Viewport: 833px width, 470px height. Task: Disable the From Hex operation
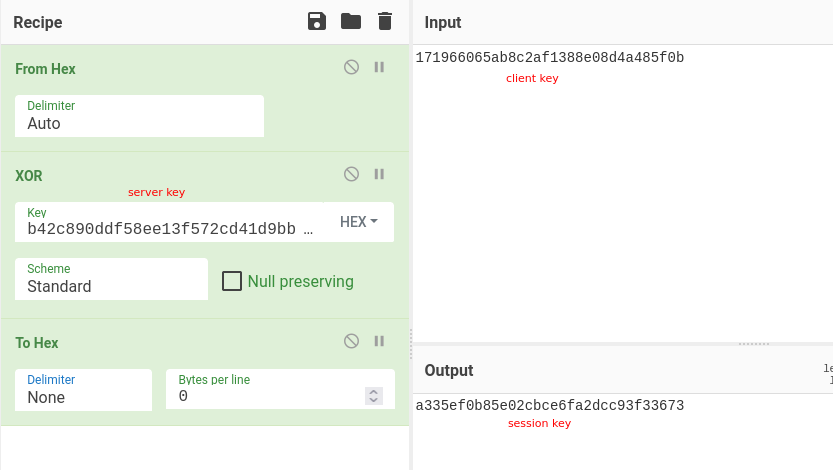(351, 68)
